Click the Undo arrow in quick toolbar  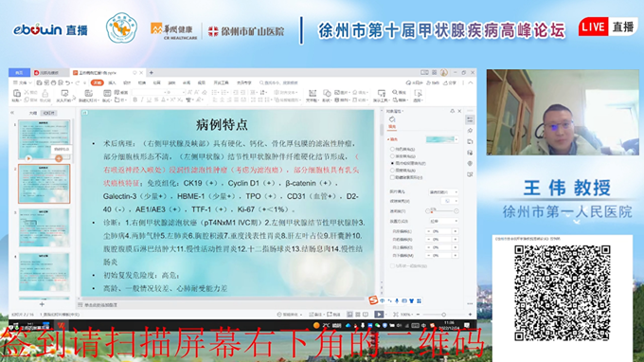click(68, 83)
